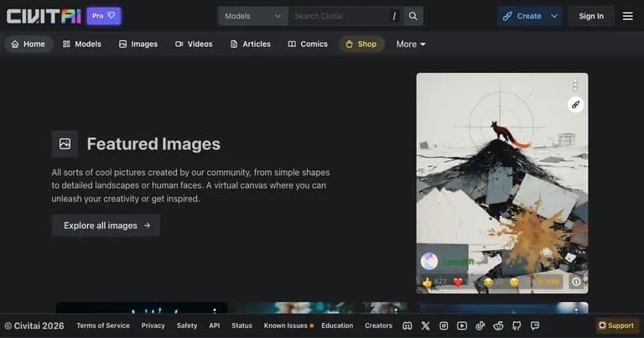Click the Instagram icon in footer
This screenshot has width=644, height=338.
444,325
